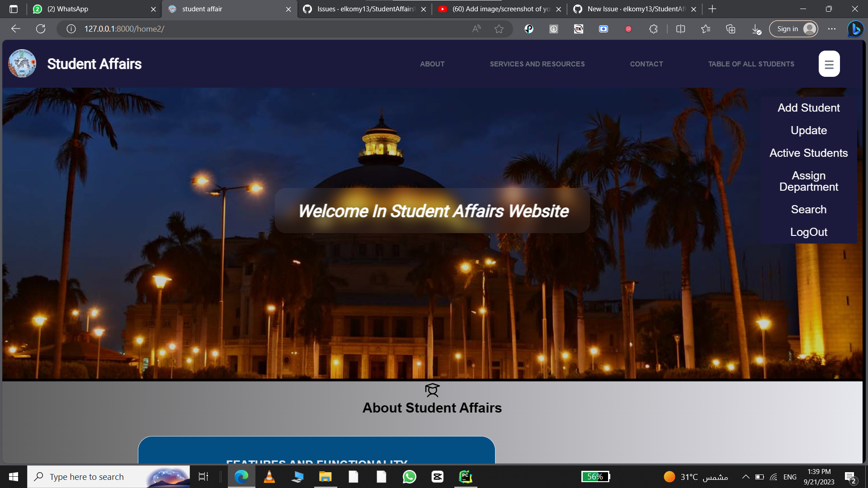Screen dimensions: 868x488
Task: Open VLC media player from taskbar
Action: point(269,476)
